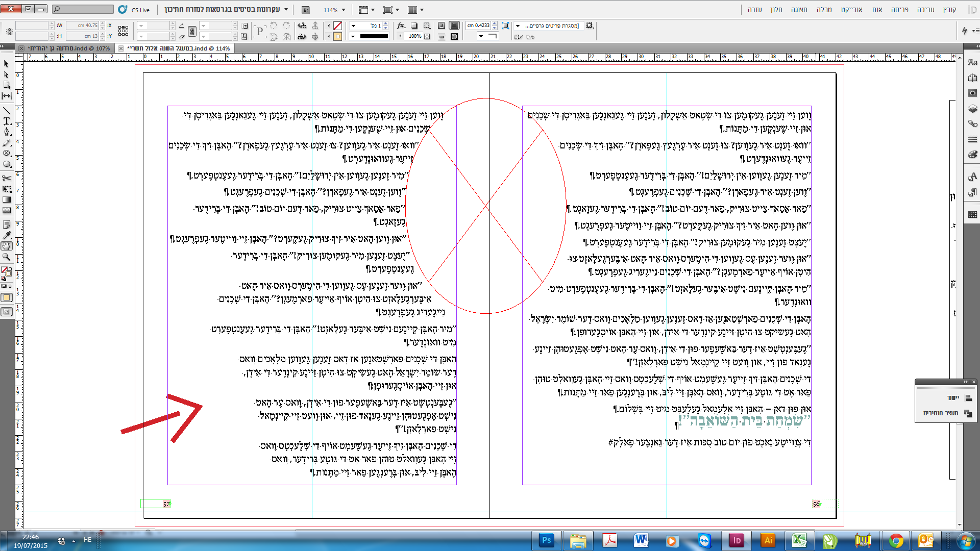Click the CS Live button
The width and height of the screenshot is (980, 551).
134,10
